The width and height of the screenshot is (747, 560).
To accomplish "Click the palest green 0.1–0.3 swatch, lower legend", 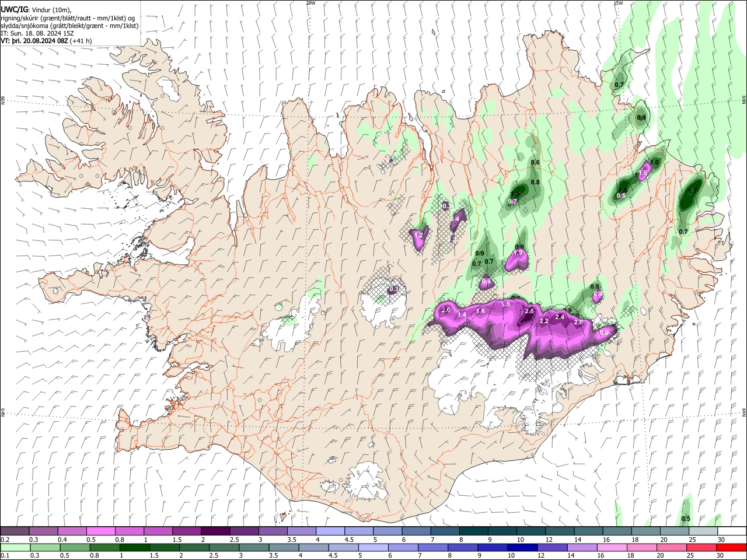I will tap(15, 547).
